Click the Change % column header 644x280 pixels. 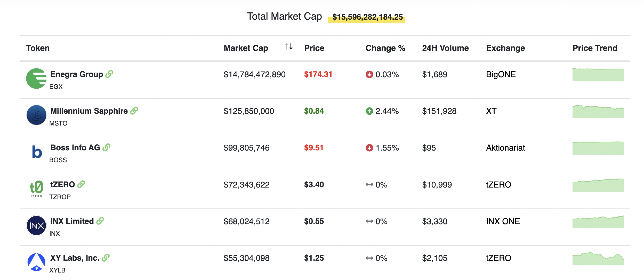tap(385, 48)
